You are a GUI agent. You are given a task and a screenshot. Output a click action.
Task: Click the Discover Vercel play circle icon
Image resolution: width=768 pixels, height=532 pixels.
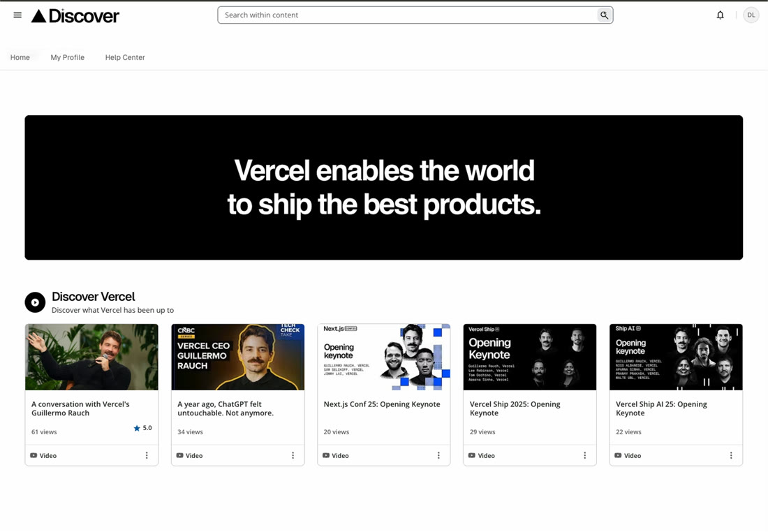point(36,302)
